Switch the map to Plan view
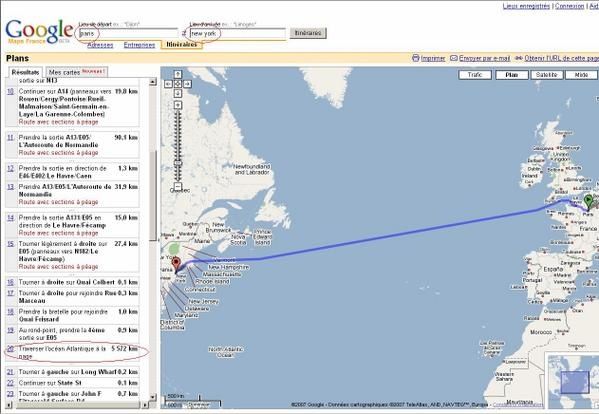Screen dimensions: 599x414 [512, 75]
